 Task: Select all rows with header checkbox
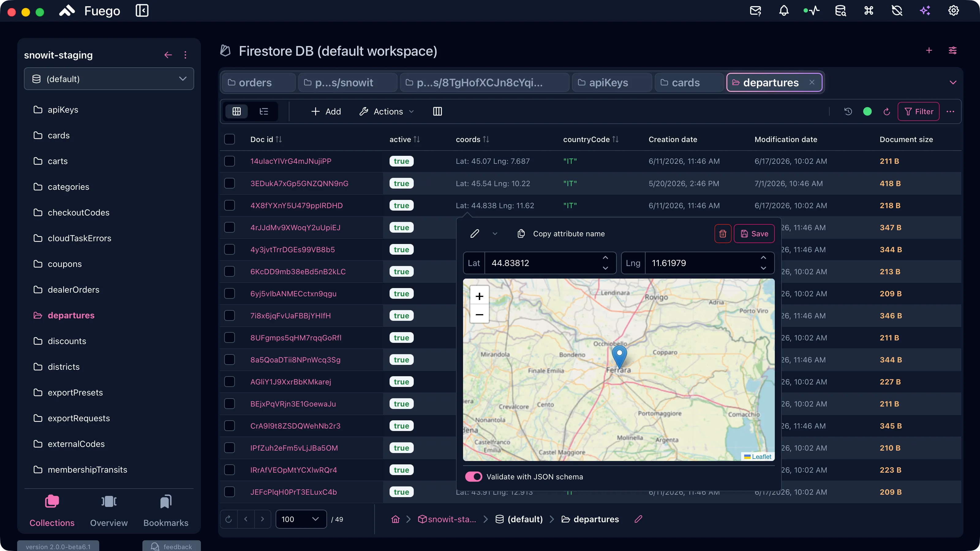(229, 139)
